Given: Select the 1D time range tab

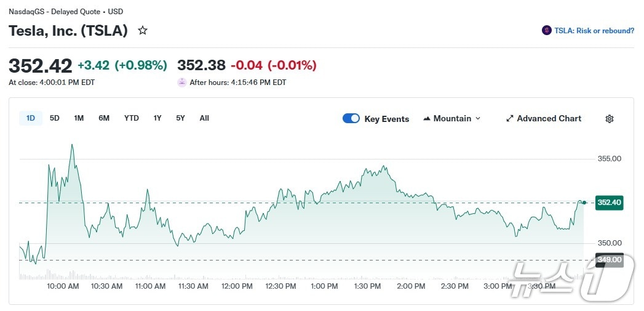Looking at the screenshot, I should tap(31, 118).
